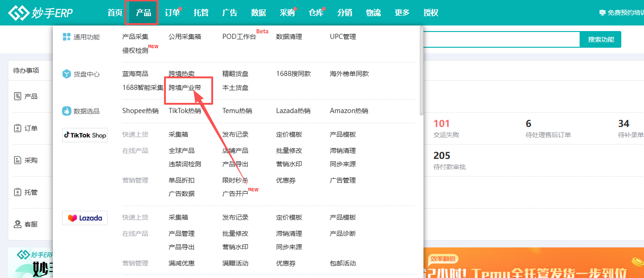Click the 托管 sidebar icon
644x278 pixels.
[18, 192]
